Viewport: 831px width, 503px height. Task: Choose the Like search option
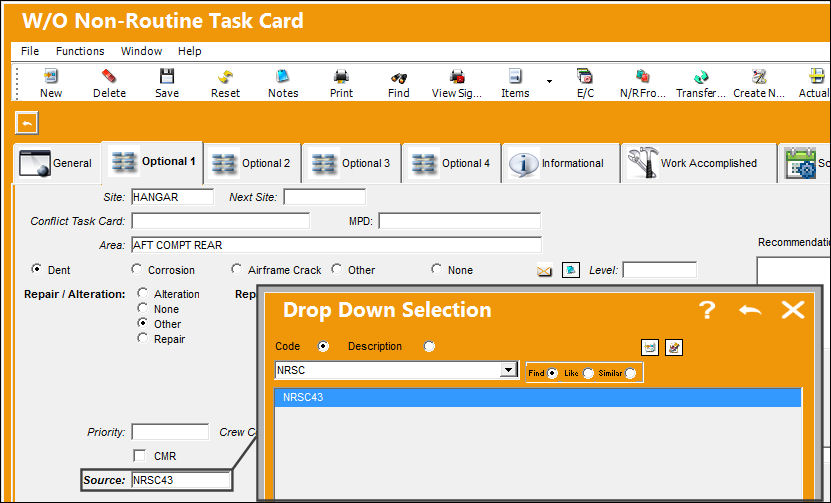tap(588, 373)
